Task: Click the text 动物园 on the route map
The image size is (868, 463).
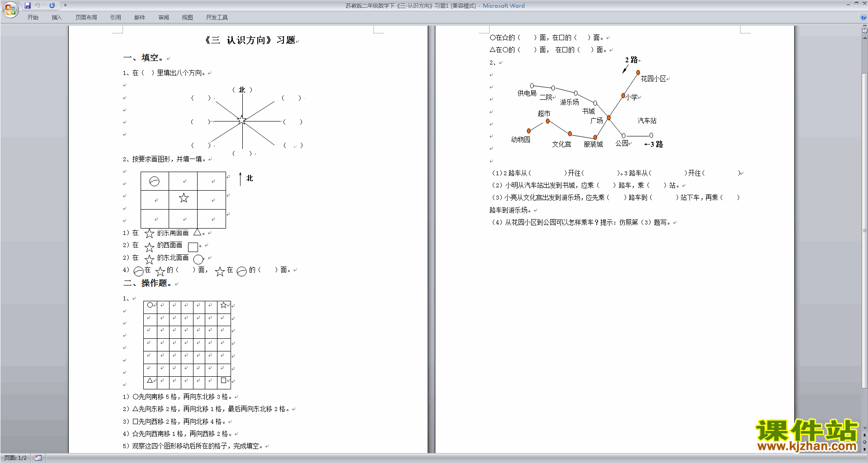Action: pyautogui.click(x=520, y=140)
